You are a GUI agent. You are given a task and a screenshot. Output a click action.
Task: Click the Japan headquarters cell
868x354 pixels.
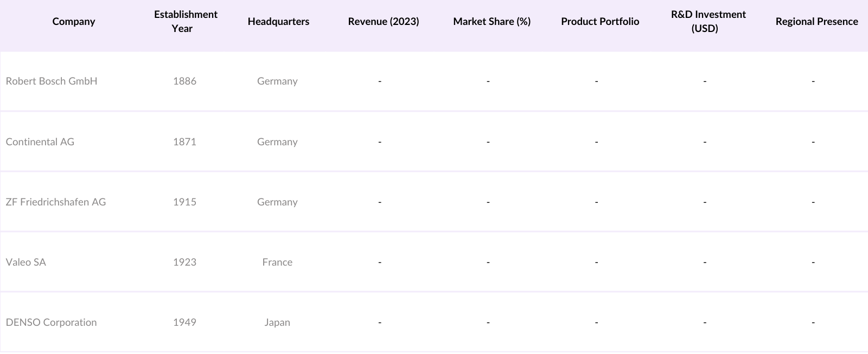tap(277, 323)
